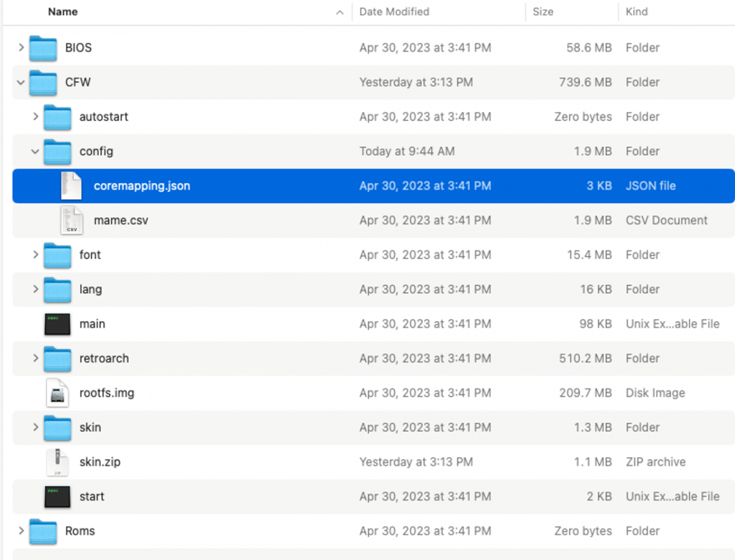
Task: Click the autostart folder icon
Action: point(58,117)
